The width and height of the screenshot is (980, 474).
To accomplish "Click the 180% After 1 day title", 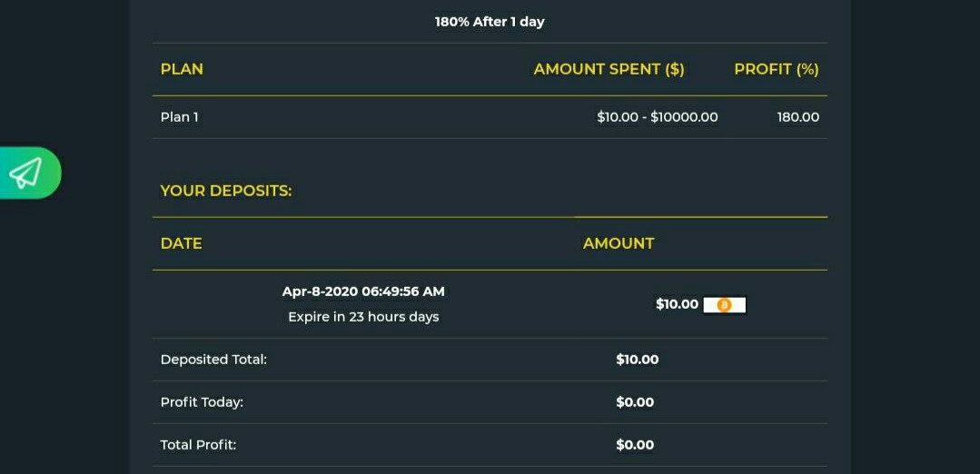I will point(490,22).
